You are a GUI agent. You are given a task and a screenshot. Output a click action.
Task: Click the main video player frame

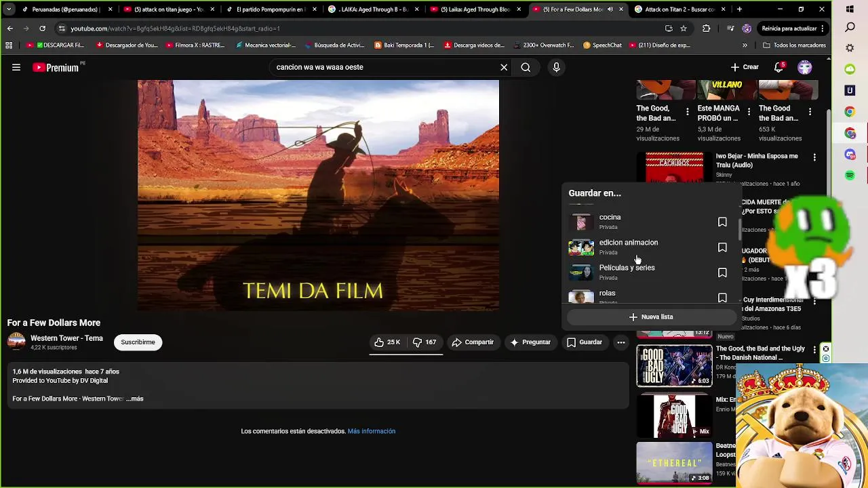[318, 195]
